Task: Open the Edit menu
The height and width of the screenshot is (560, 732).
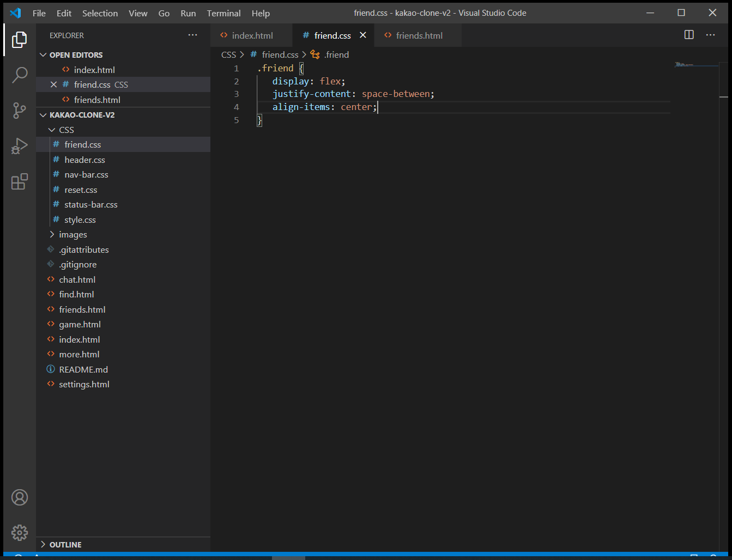Action: (x=64, y=13)
